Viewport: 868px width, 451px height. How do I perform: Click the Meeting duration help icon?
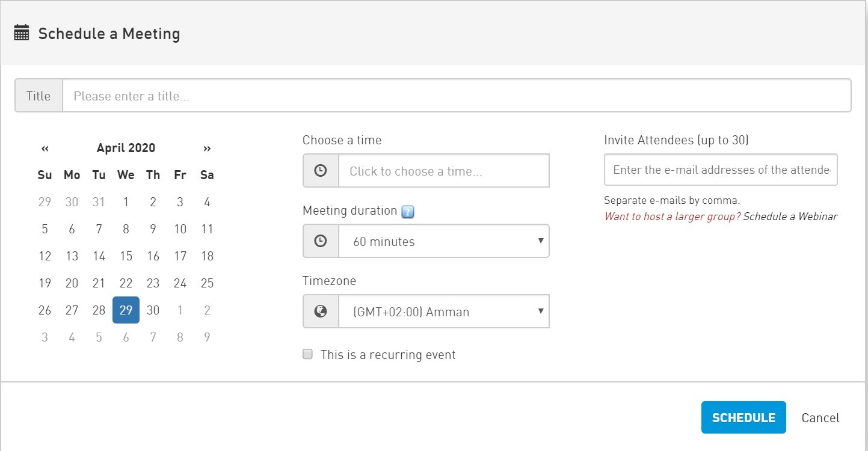tap(408, 212)
